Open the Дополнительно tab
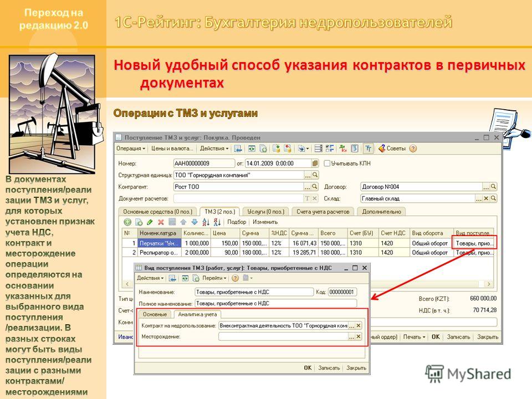The height and width of the screenshot is (399, 532). pos(382,212)
